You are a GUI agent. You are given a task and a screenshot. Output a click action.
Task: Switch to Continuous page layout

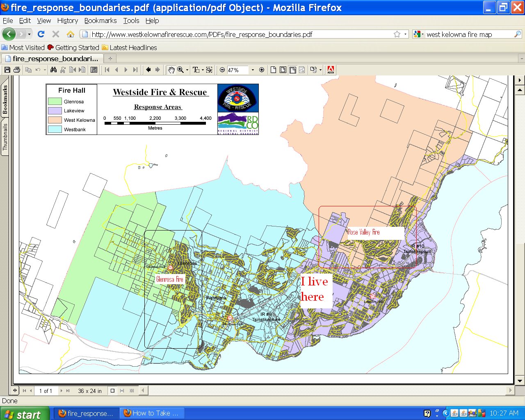coord(122,391)
